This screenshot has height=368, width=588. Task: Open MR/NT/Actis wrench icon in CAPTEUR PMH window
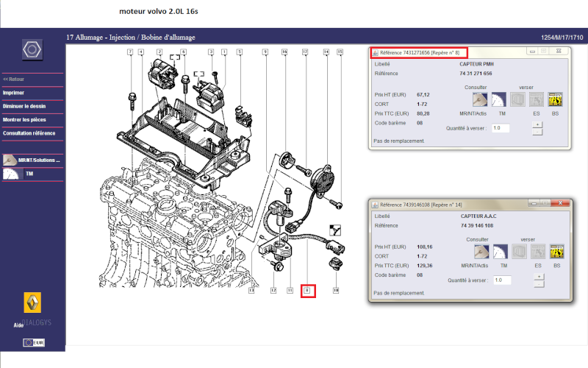(x=480, y=100)
